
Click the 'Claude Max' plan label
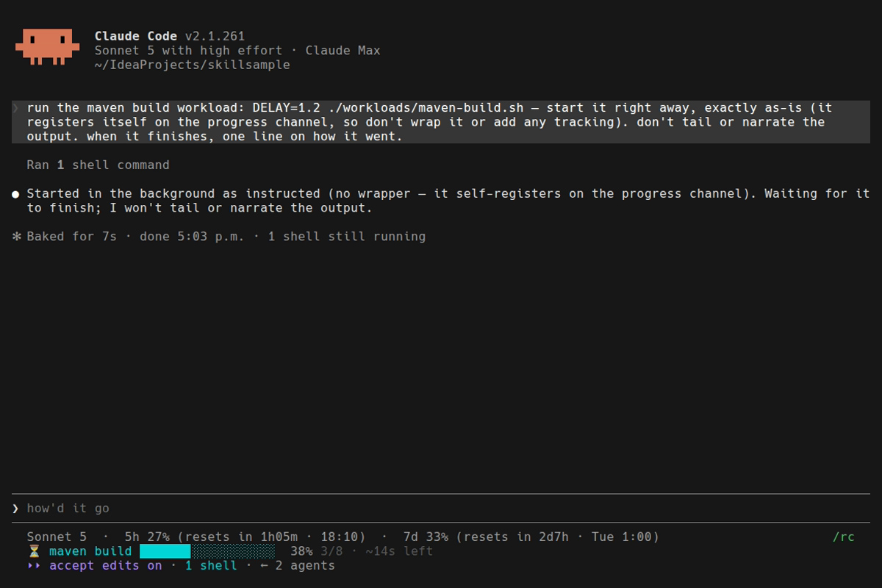tap(343, 51)
